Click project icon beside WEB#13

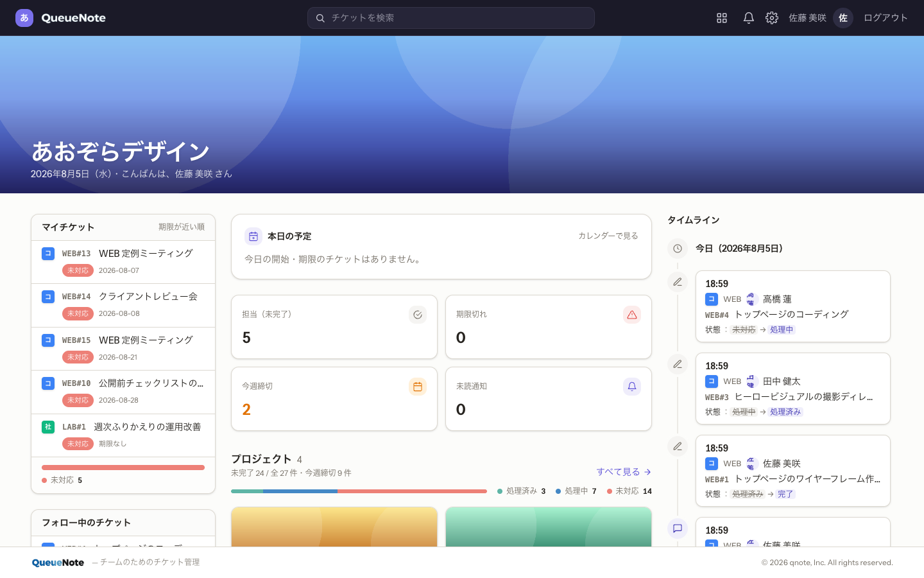click(x=48, y=253)
